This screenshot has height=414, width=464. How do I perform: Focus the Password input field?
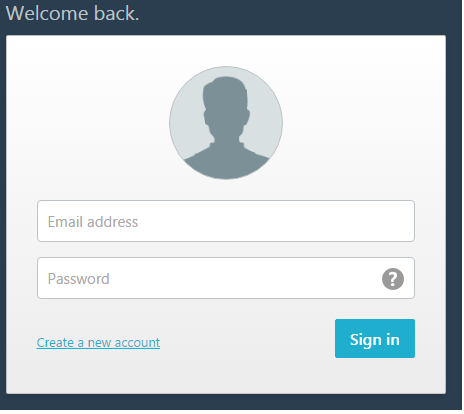[226, 278]
